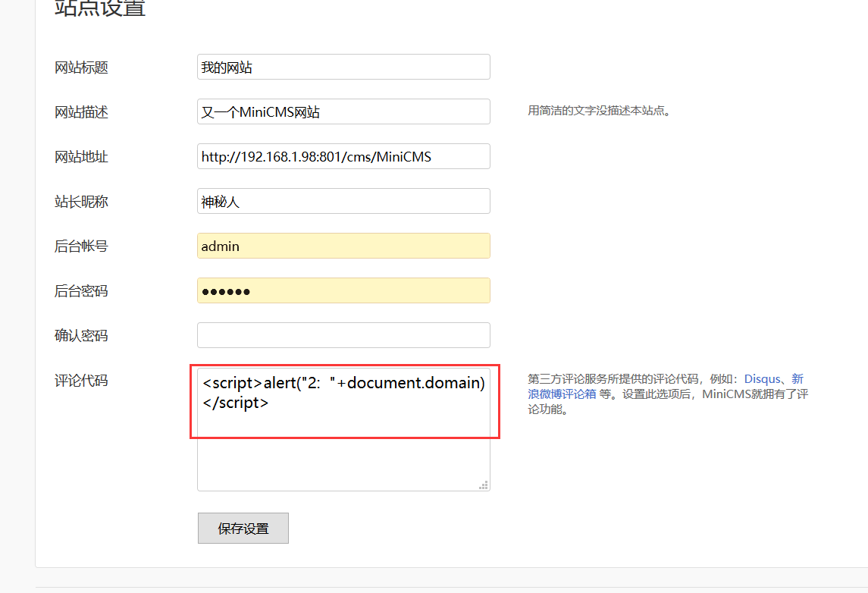Click hint text 用简洁的文字没描述本站点
This screenshot has height=593, width=868.
(x=599, y=111)
